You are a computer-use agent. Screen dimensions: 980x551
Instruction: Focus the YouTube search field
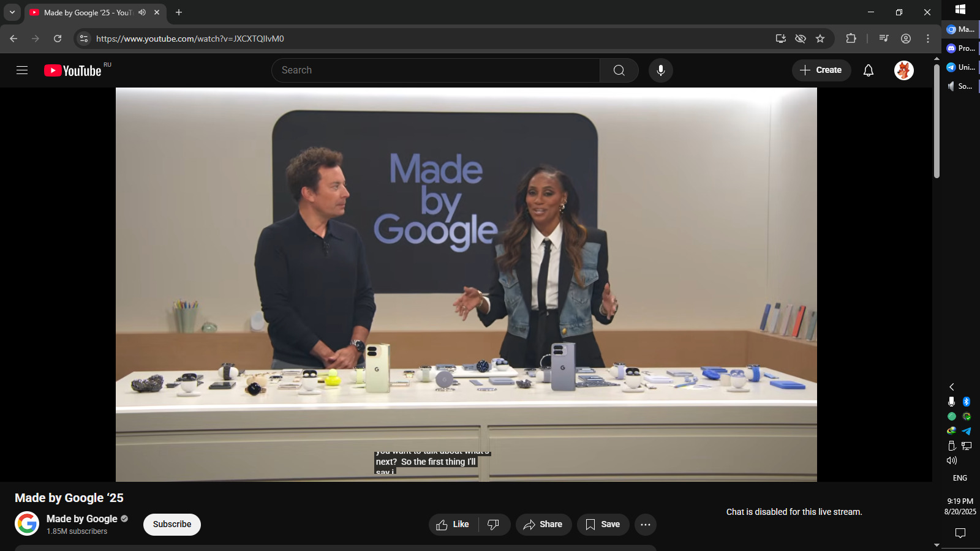coord(435,70)
